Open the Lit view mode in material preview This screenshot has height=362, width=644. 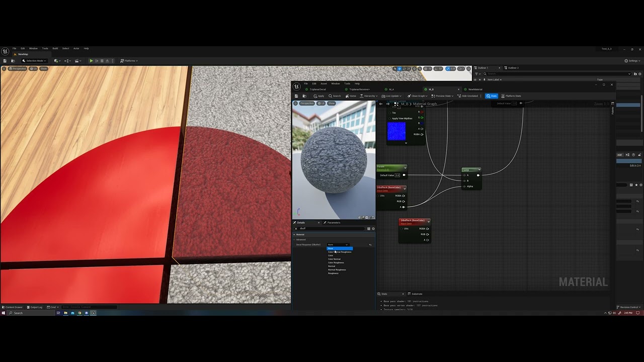[320, 103]
